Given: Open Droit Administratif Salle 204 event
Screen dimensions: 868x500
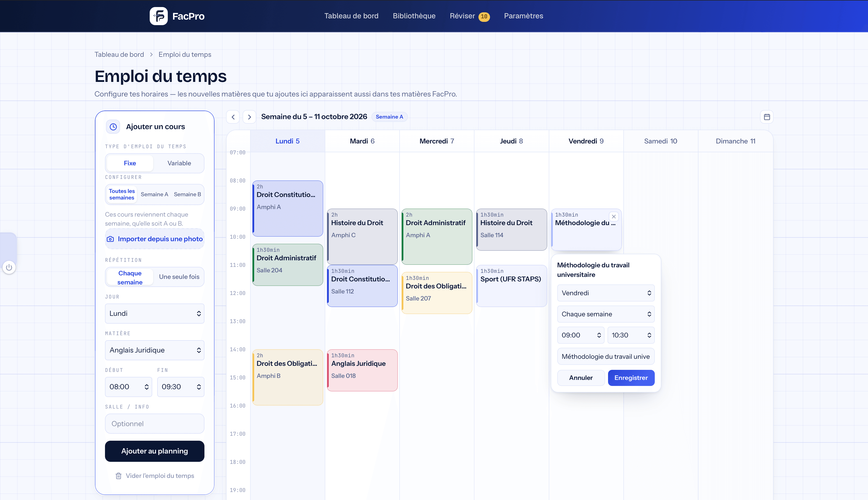Looking at the screenshot, I should click(x=288, y=265).
